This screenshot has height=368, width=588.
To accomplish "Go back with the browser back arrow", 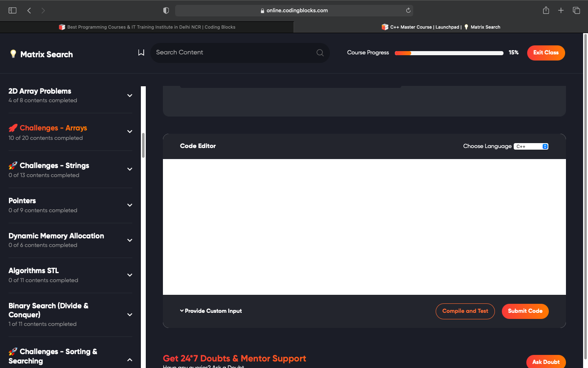I will [x=29, y=10].
